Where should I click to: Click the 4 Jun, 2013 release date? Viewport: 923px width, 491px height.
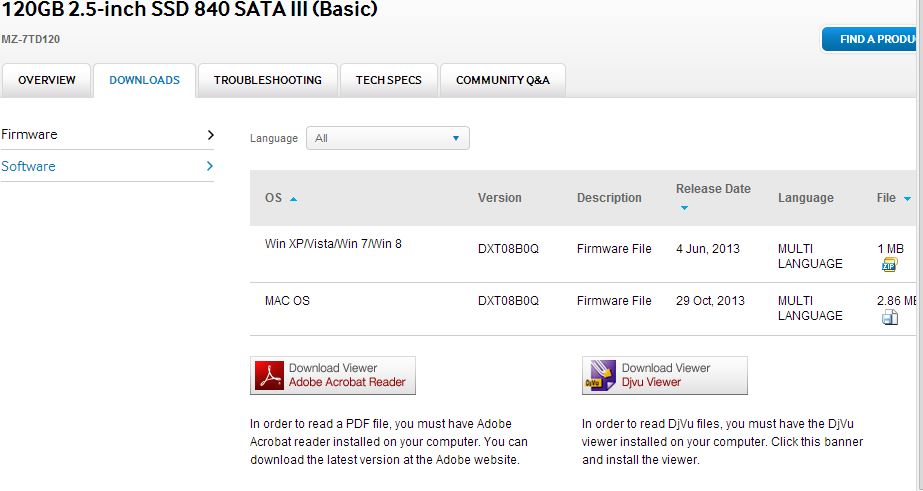click(708, 249)
